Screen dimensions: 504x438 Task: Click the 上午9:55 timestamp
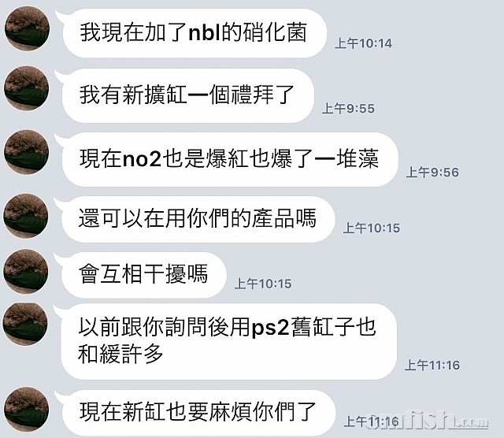pyautogui.click(x=348, y=109)
